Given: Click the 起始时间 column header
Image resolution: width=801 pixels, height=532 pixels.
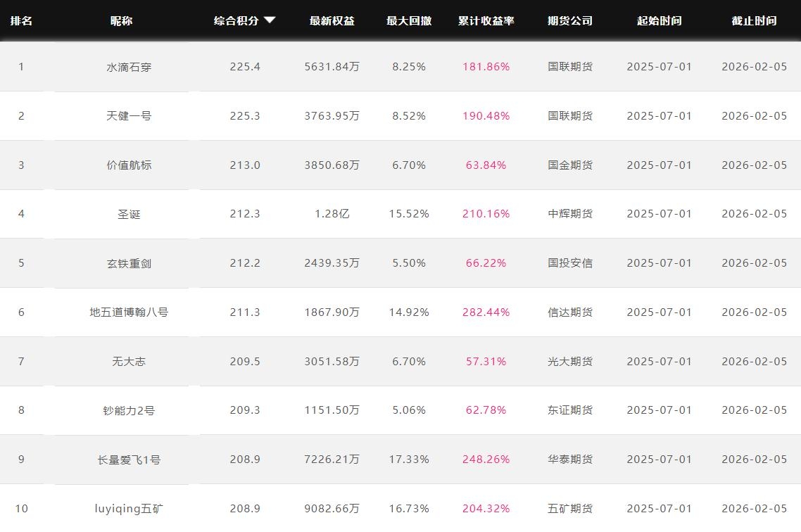Looking at the screenshot, I should coord(659,20).
